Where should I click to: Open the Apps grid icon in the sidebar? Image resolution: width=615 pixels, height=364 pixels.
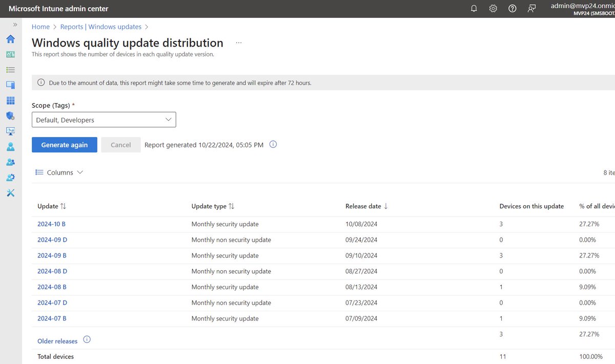[10, 100]
